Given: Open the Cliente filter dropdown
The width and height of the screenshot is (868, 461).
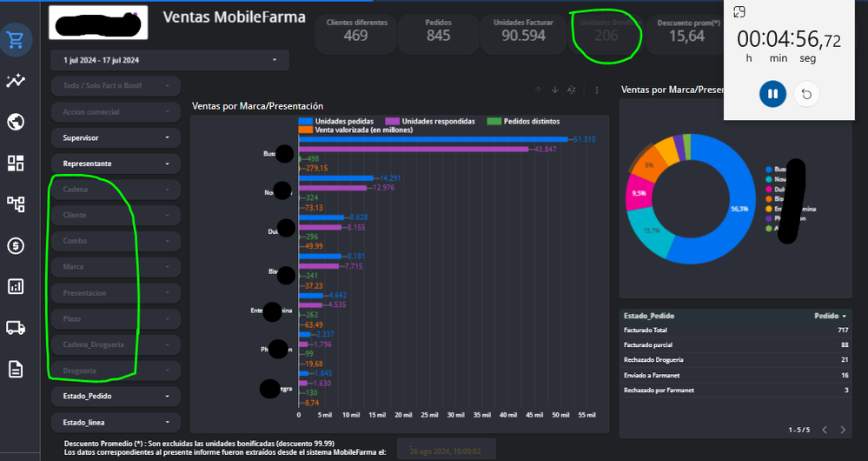Looking at the screenshot, I should click(116, 216).
